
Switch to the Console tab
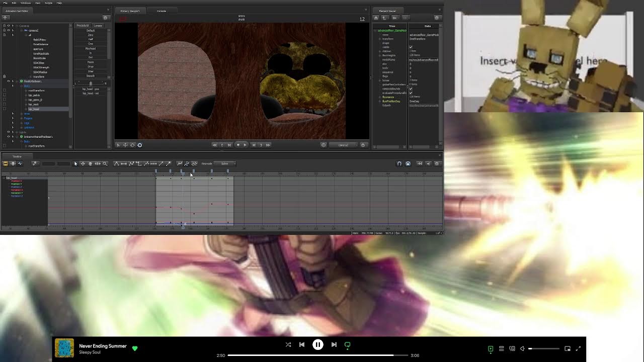pos(162,11)
